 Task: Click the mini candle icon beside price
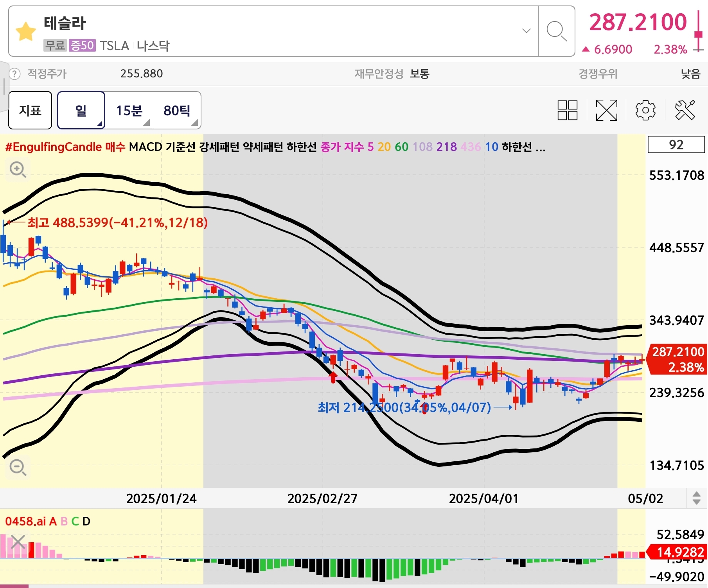click(x=699, y=31)
